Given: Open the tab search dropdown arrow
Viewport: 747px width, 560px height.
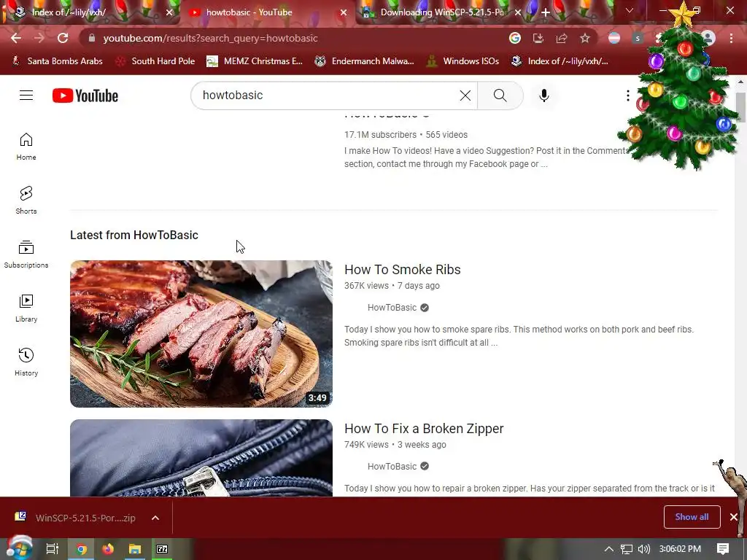Looking at the screenshot, I should [630, 10].
